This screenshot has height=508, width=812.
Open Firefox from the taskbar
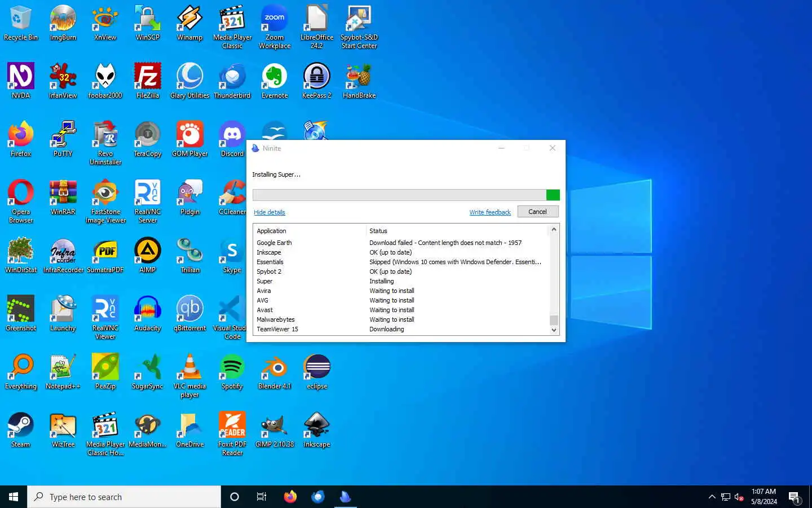tap(290, 497)
